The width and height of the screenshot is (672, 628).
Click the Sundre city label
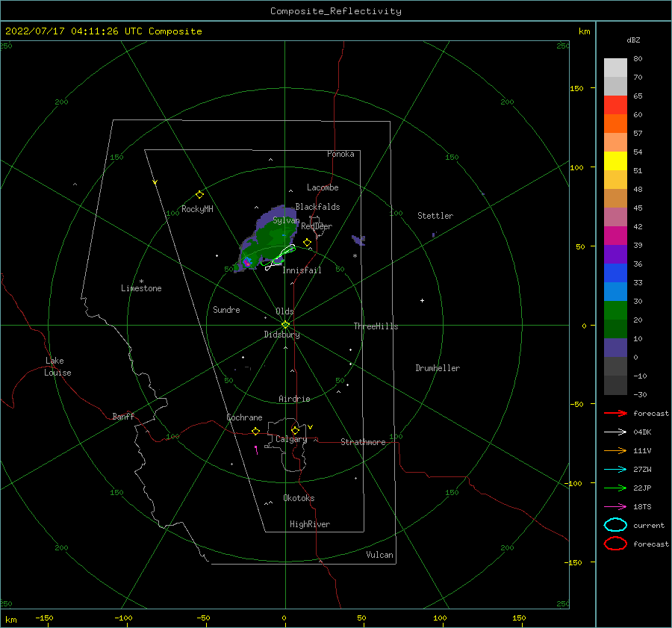[x=226, y=309]
